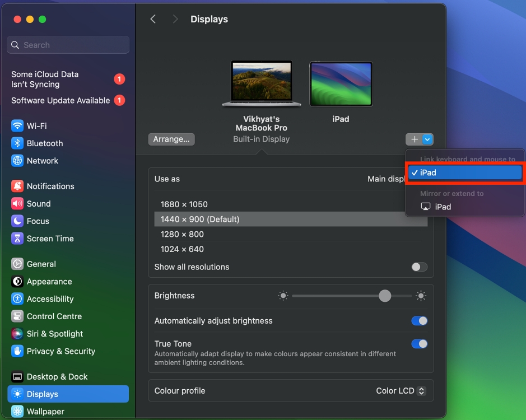Open the Network globe icon
Image resolution: width=526 pixels, height=420 pixels.
[x=17, y=161]
